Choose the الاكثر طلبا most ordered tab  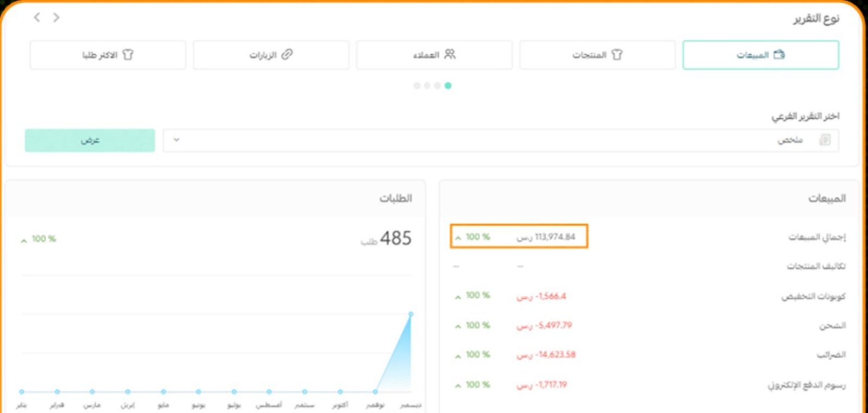[108, 55]
